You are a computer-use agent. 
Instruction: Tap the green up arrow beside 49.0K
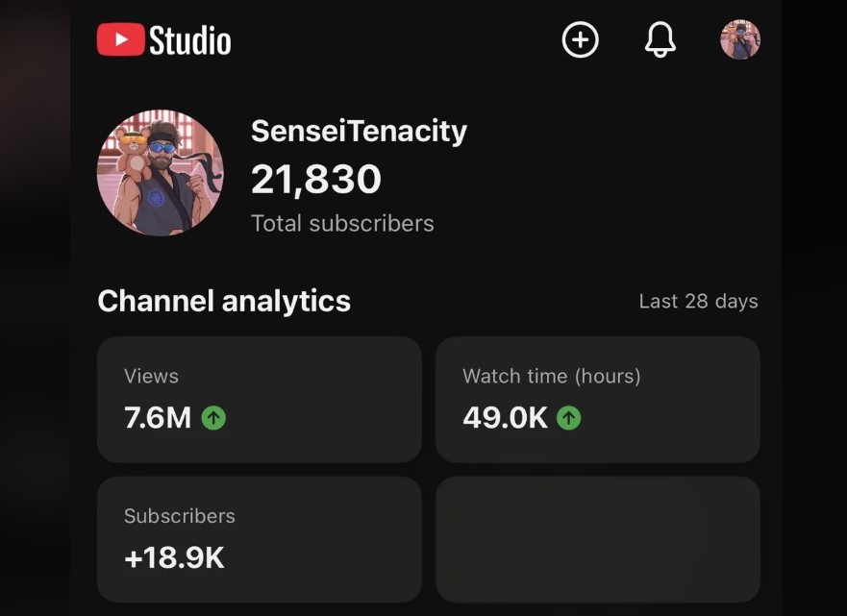(568, 418)
